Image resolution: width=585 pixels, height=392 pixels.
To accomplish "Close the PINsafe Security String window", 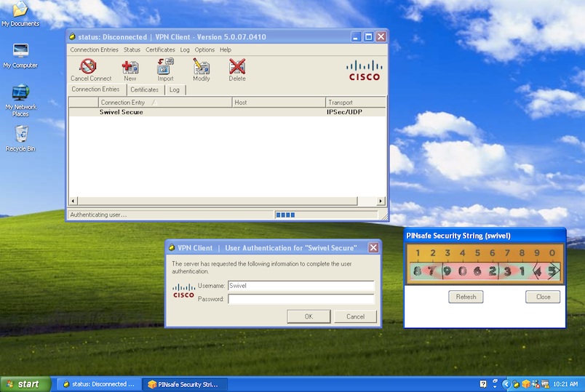I will coord(543,297).
